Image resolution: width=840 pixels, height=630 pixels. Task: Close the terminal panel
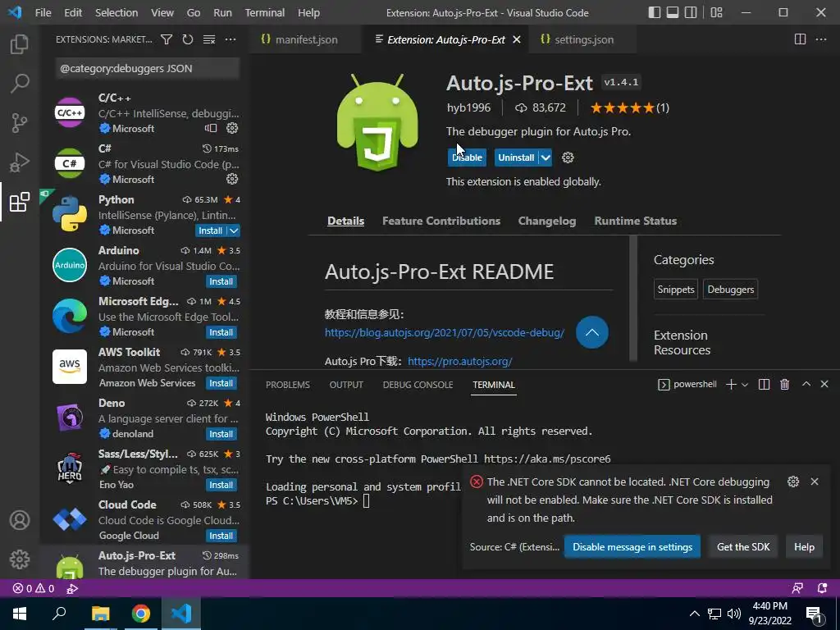[x=824, y=384]
